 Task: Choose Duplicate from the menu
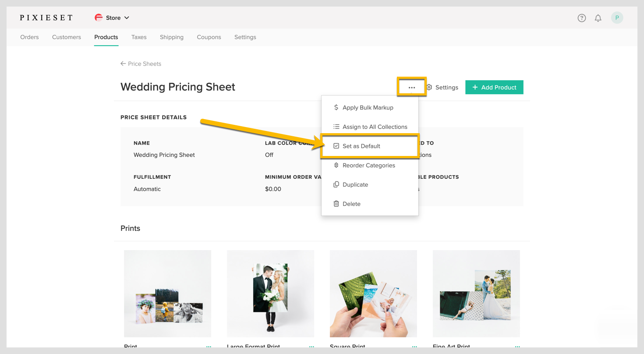pyautogui.click(x=370, y=184)
